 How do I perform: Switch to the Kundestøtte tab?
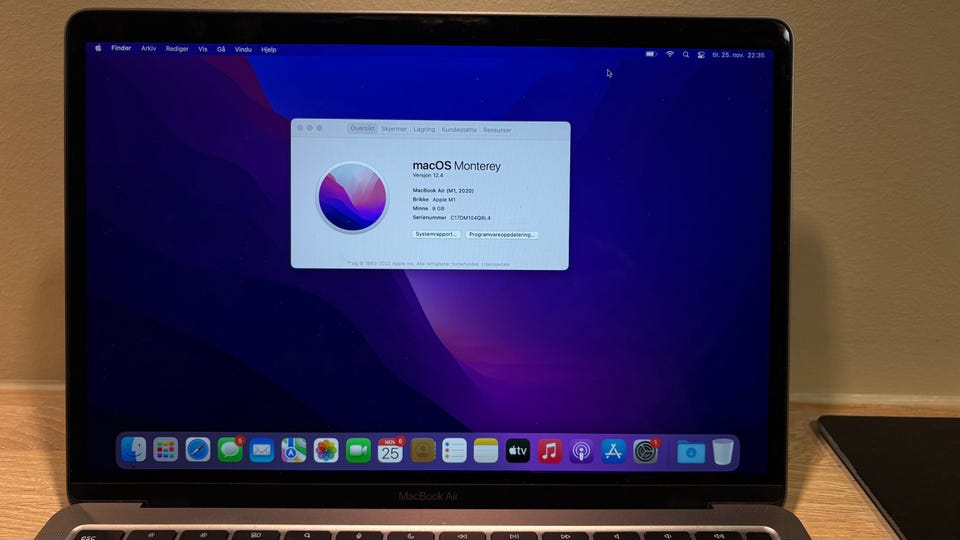click(459, 130)
